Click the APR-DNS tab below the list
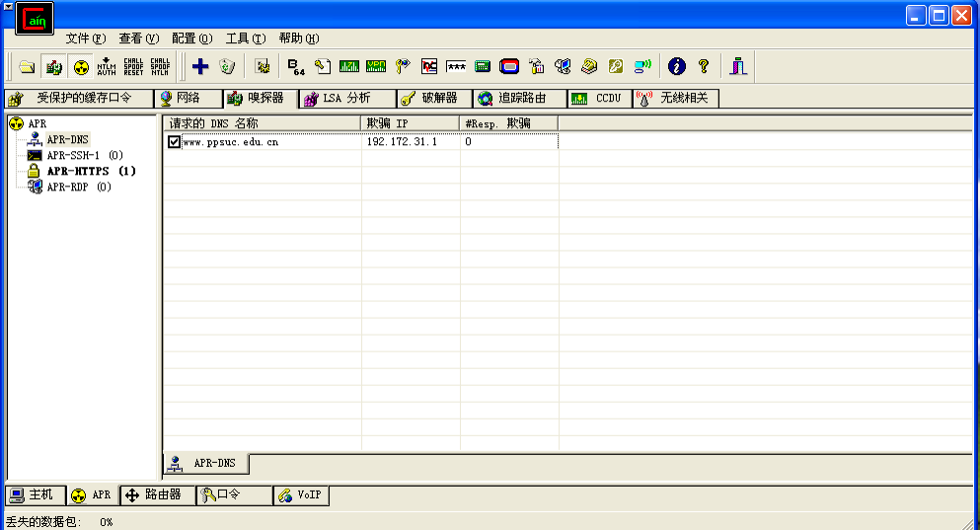This screenshot has height=530, width=980. pos(206,463)
